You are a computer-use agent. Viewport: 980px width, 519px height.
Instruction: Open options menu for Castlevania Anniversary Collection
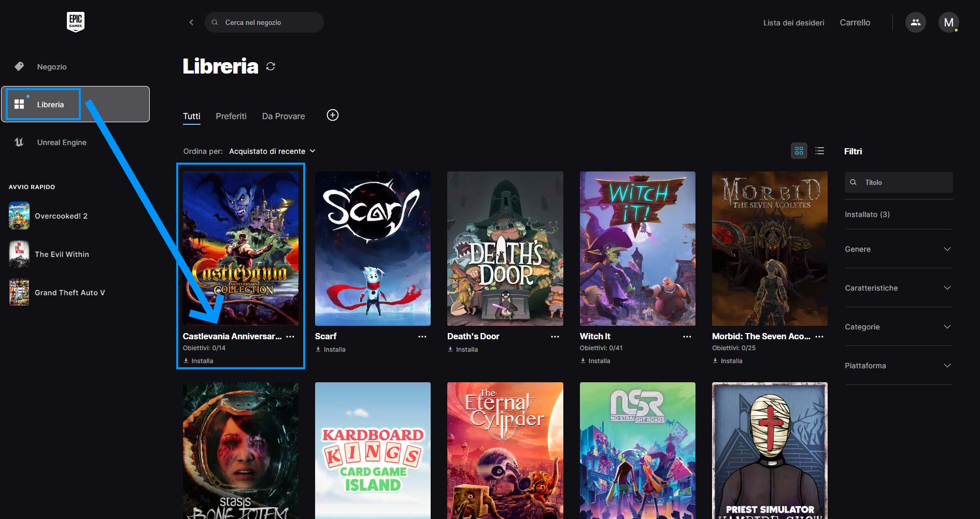tap(290, 336)
